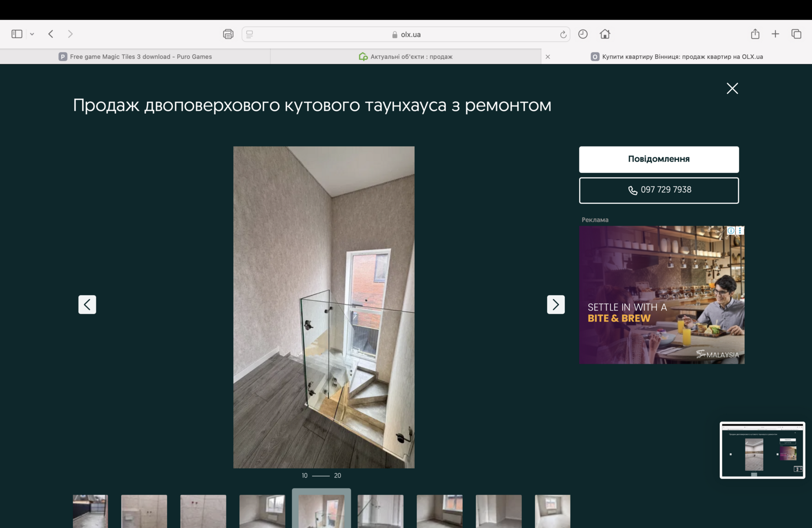Click phone number 097 729 7938
812x528 pixels.
coord(659,190)
